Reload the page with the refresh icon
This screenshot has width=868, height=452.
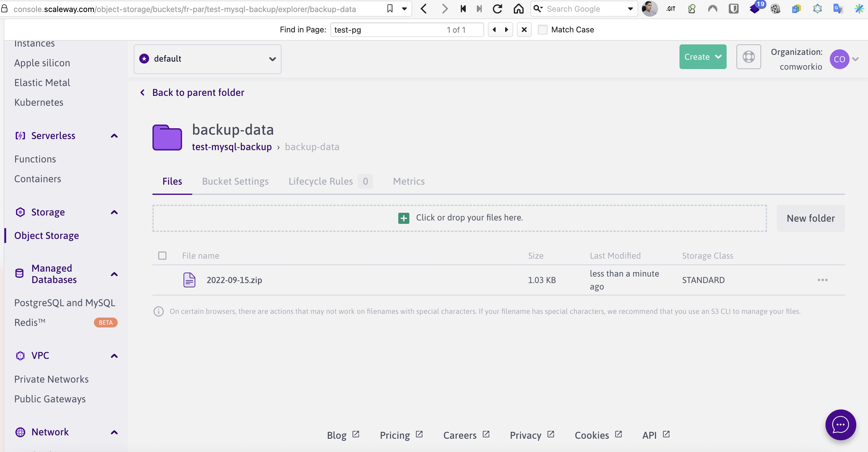pos(497,9)
